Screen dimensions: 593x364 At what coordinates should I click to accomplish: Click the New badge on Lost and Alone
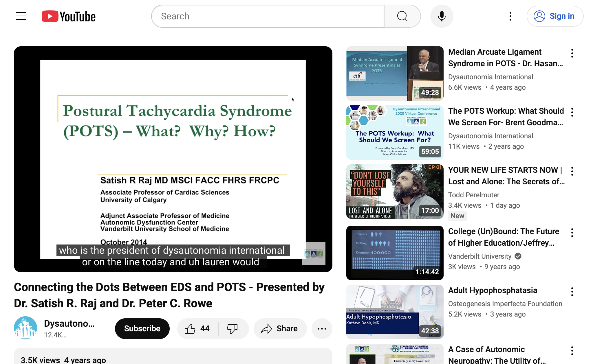(x=457, y=216)
